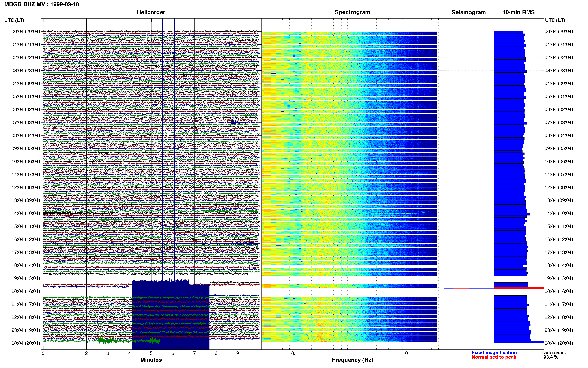Click the '93.4 %' availability value
588x368 pixels.
551,357
